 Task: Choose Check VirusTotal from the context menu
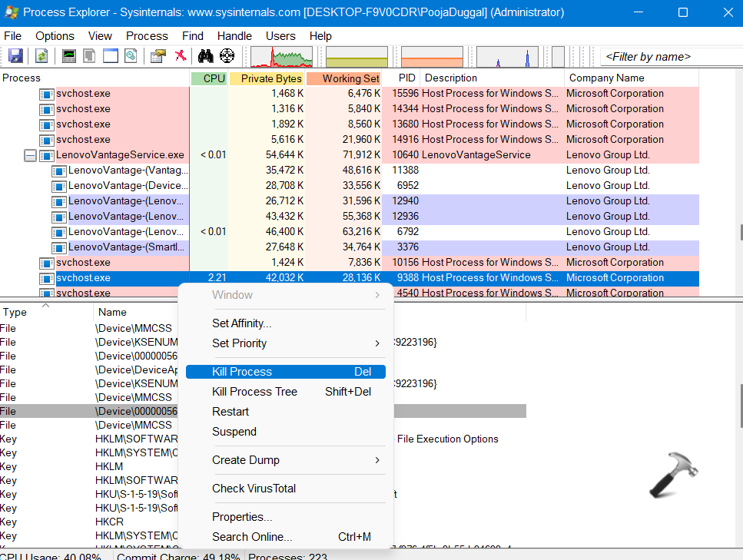coord(254,489)
